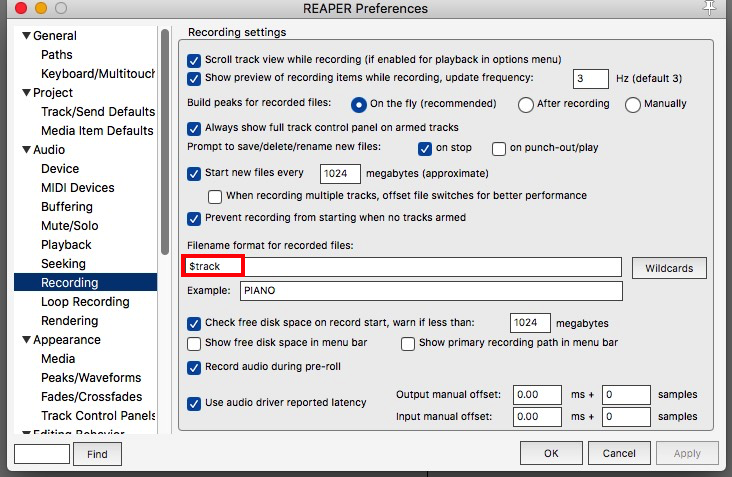This screenshot has height=477, width=732.
Task: Toggle check free disk space on record
Action: pyautogui.click(x=194, y=323)
